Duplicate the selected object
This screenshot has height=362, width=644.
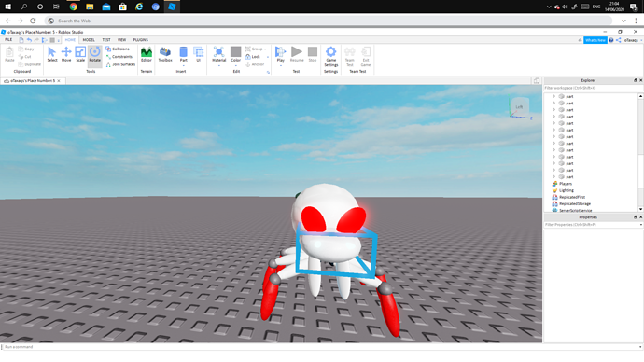pyautogui.click(x=30, y=64)
